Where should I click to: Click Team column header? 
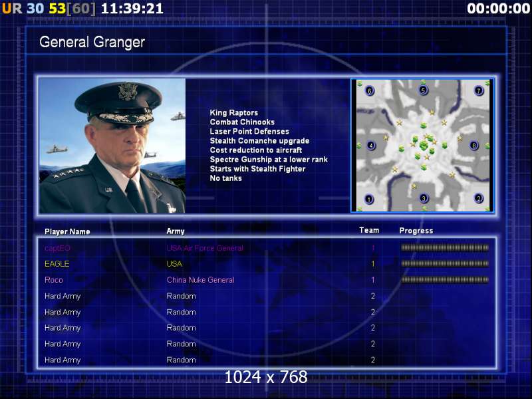(x=369, y=230)
